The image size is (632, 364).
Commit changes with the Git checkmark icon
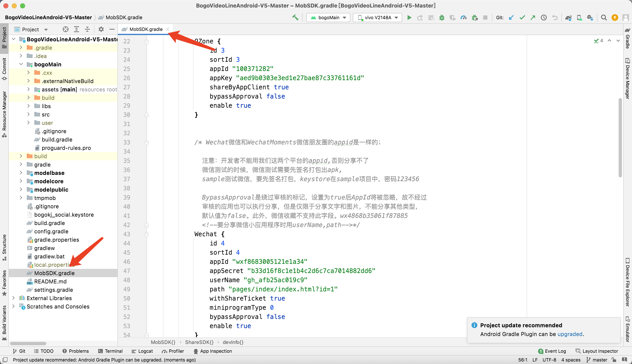[x=522, y=18]
